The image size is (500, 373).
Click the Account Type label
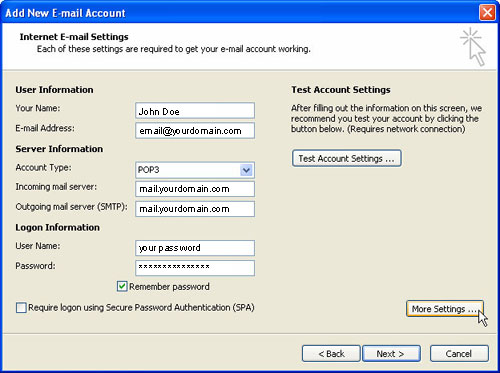pyautogui.click(x=43, y=167)
